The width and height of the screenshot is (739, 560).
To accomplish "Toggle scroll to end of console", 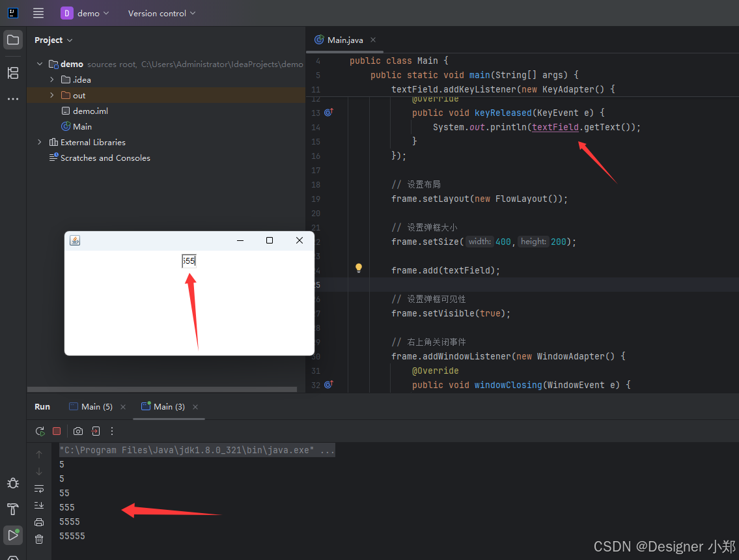I will point(39,505).
